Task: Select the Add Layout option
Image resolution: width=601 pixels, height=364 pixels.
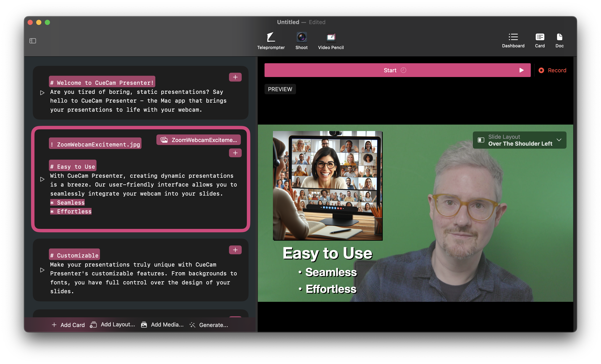Action: click(x=113, y=325)
